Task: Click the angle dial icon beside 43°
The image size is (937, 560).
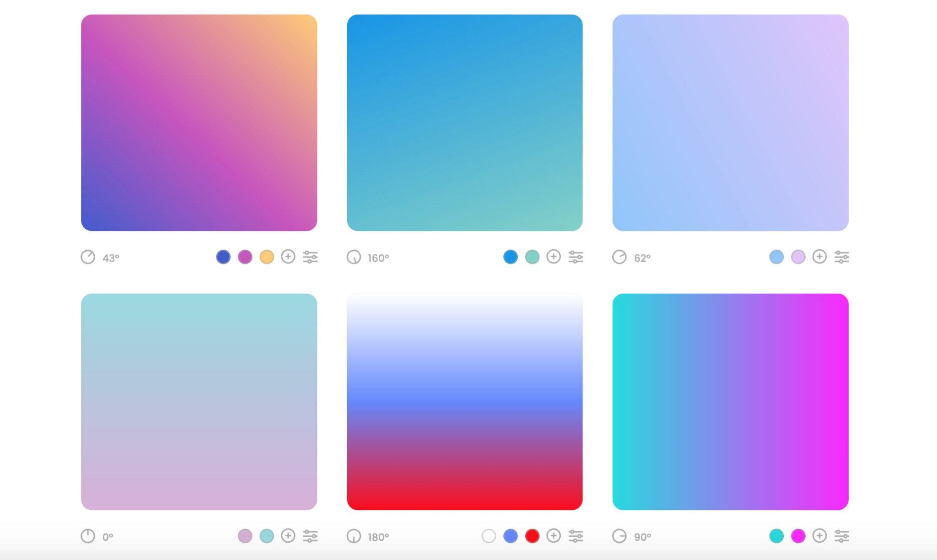Action: click(88, 257)
